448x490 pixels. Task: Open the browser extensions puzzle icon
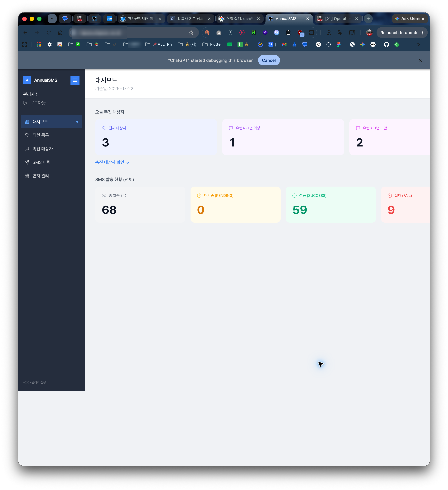pos(312,33)
